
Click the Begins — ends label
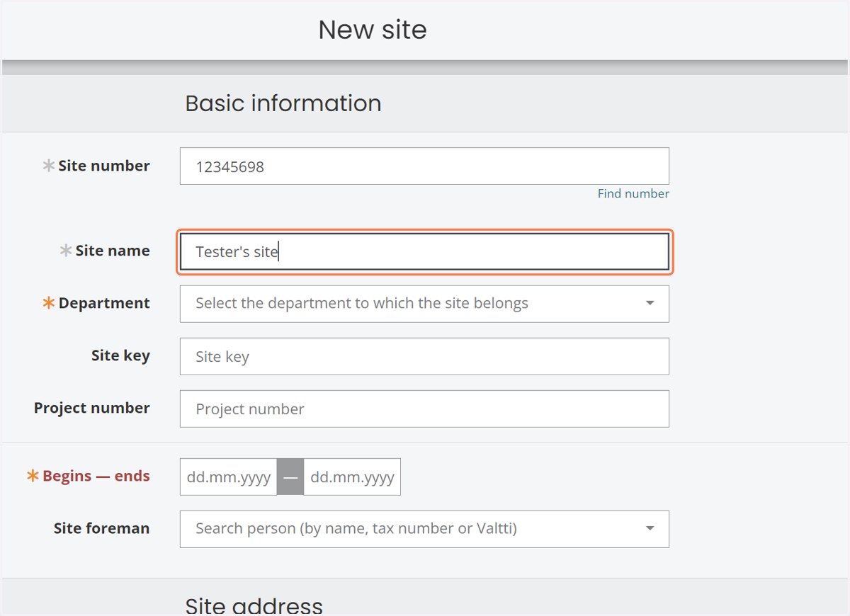96,476
